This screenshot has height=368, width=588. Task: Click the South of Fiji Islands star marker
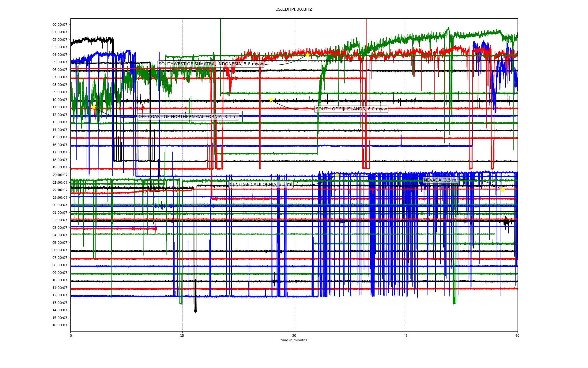tap(271, 100)
